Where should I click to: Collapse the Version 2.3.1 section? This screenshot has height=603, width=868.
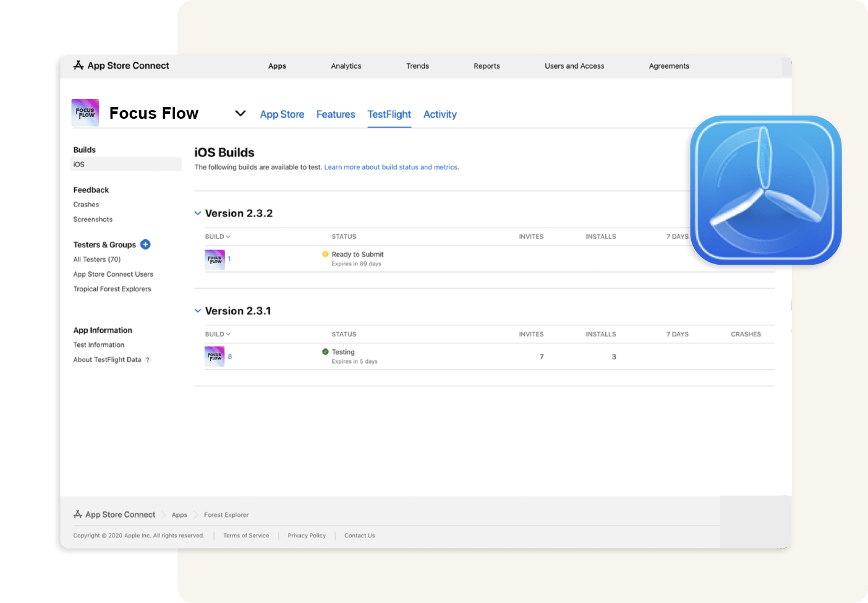(x=198, y=311)
